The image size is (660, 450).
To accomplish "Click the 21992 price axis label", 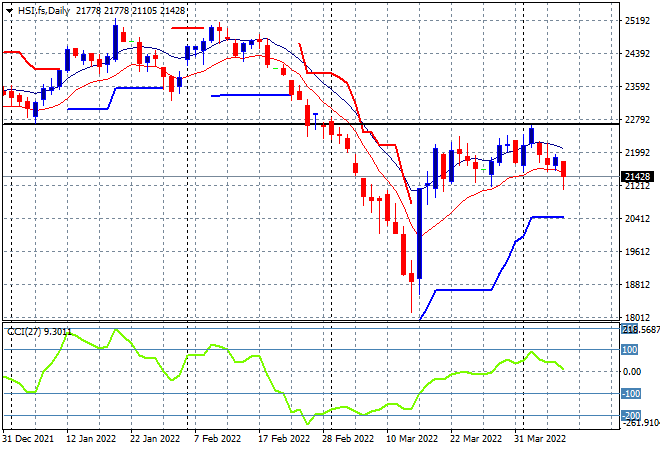I will click(637, 153).
